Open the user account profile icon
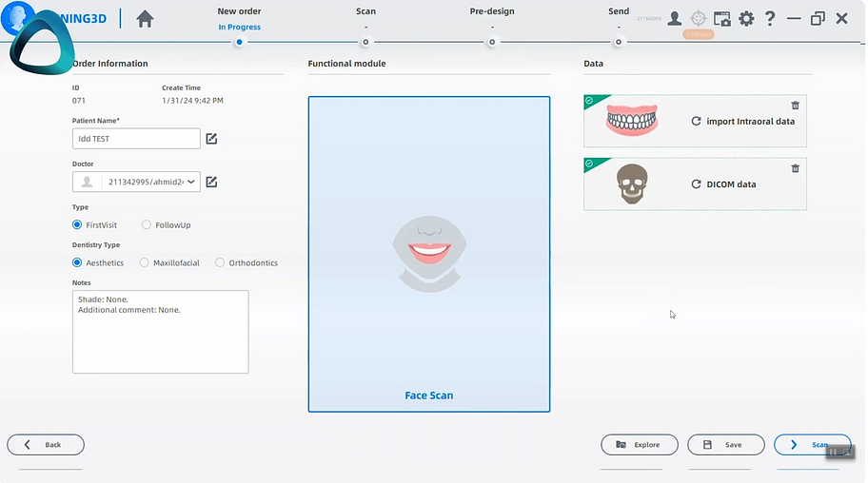Viewport: 868px width, 483px height. [674, 18]
